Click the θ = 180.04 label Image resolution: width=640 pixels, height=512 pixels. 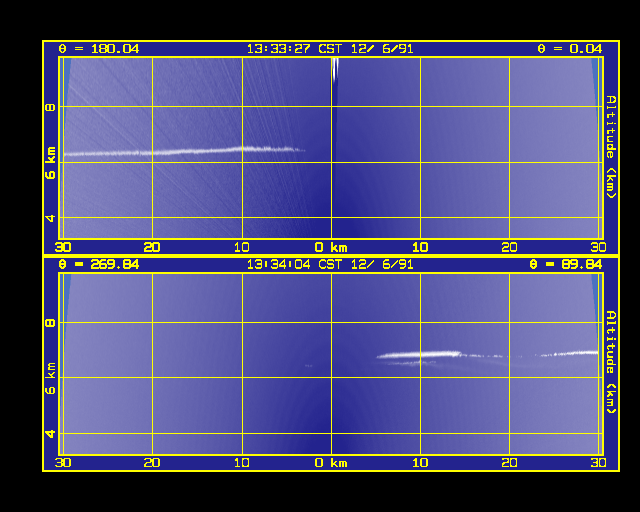(x=99, y=49)
